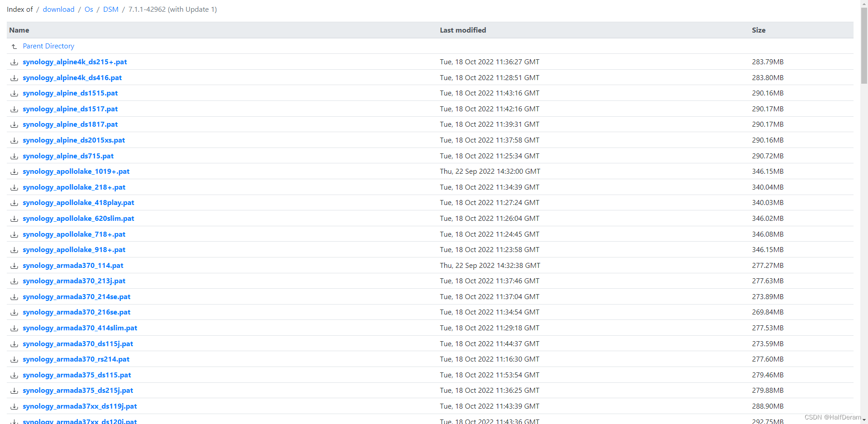
Task: Open synology_armada370_213j.pat link
Action: click(x=74, y=281)
